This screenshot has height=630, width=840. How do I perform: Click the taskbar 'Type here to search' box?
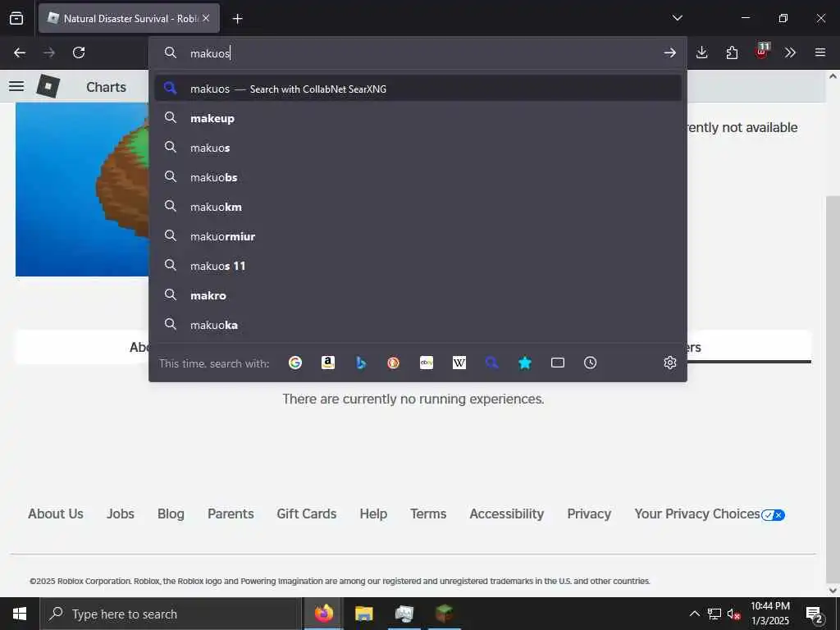[x=171, y=614]
